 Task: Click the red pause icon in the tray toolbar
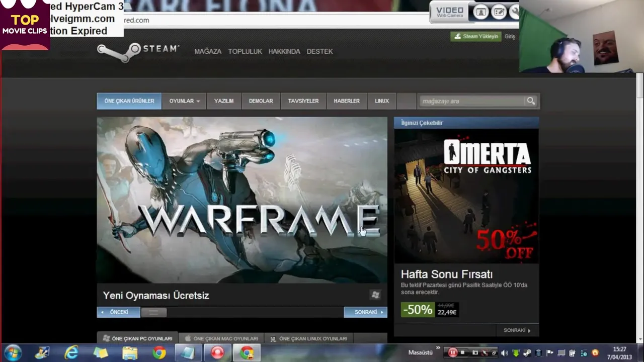(x=453, y=353)
